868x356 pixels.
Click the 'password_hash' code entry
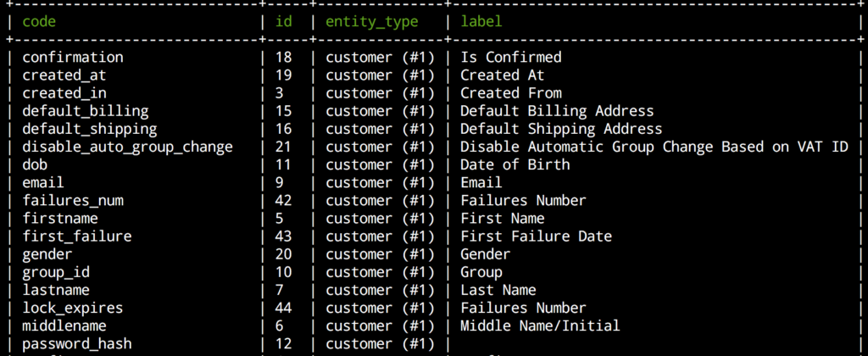(77, 344)
